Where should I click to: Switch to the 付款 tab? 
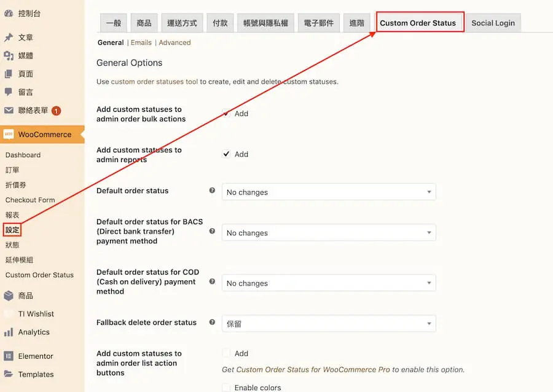point(220,23)
